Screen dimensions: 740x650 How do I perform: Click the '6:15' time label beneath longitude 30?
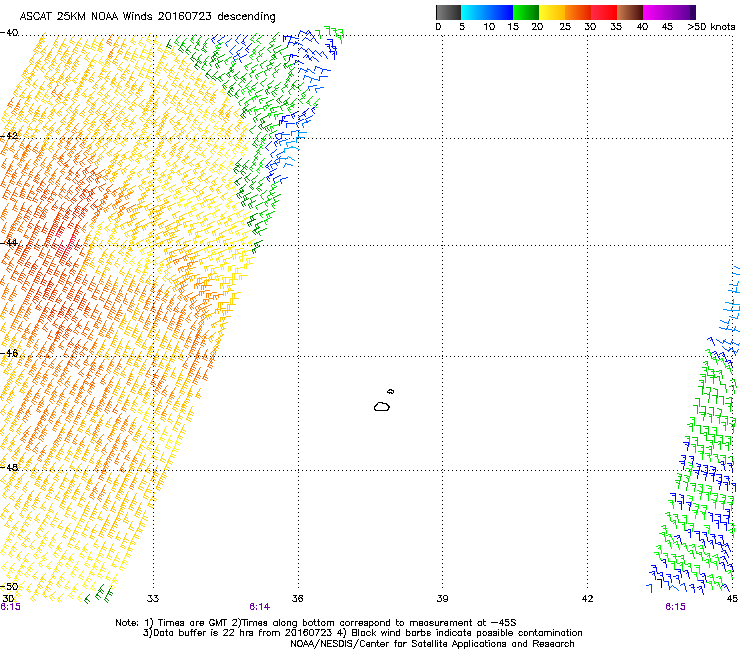tap(10, 607)
